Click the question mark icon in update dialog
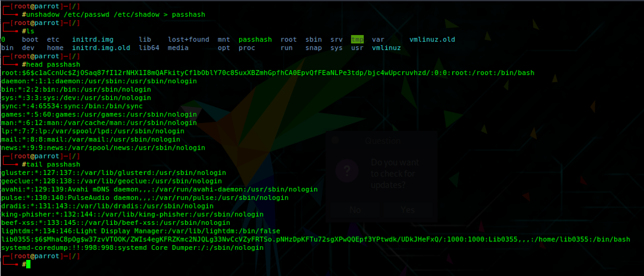 (347, 171)
